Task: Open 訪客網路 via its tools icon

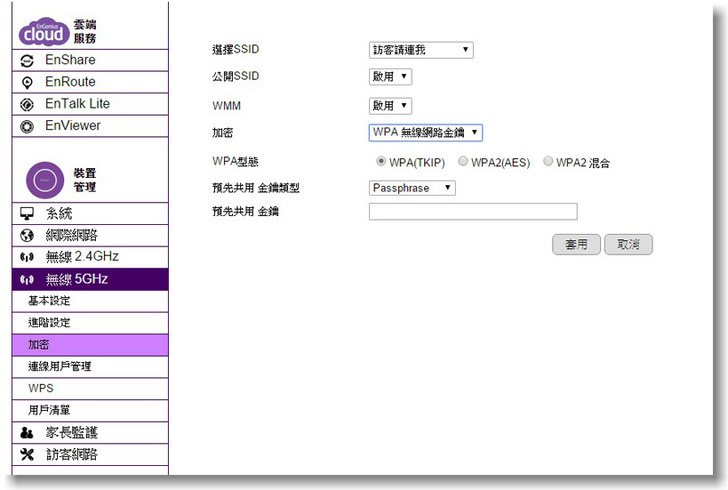Action: [27, 455]
